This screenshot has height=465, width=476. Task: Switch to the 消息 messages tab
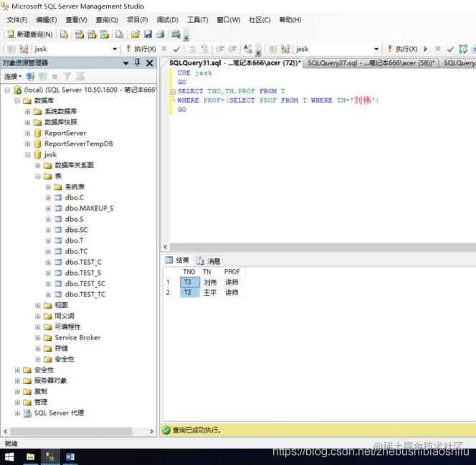[208, 260]
